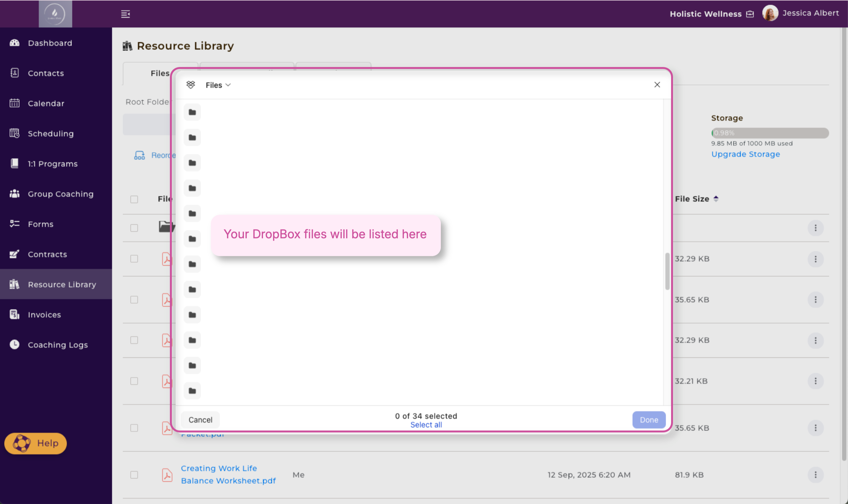Click Select all in Dropbox dialog
The width and height of the screenshot is (848, 504).
point(426,425)
